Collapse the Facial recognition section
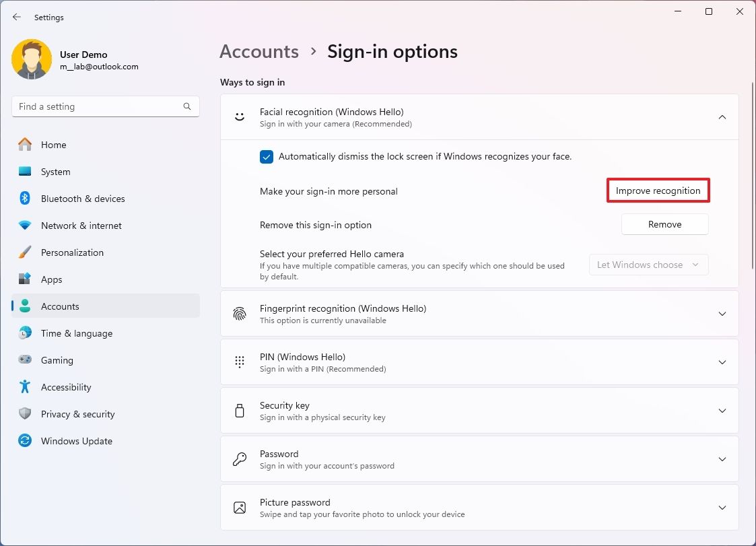Viewport: 756px width, 546px height. (x=722, y=116)
